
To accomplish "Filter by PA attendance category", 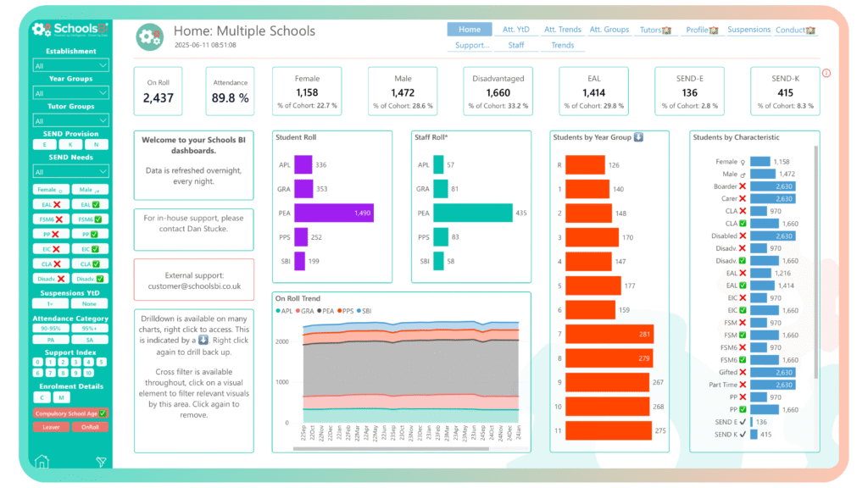I will pos(51,339).
